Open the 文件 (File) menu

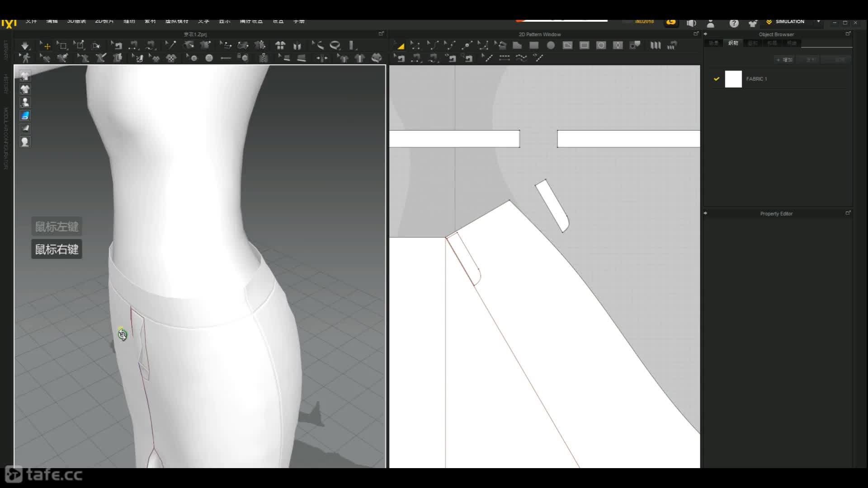coord(31,21)
